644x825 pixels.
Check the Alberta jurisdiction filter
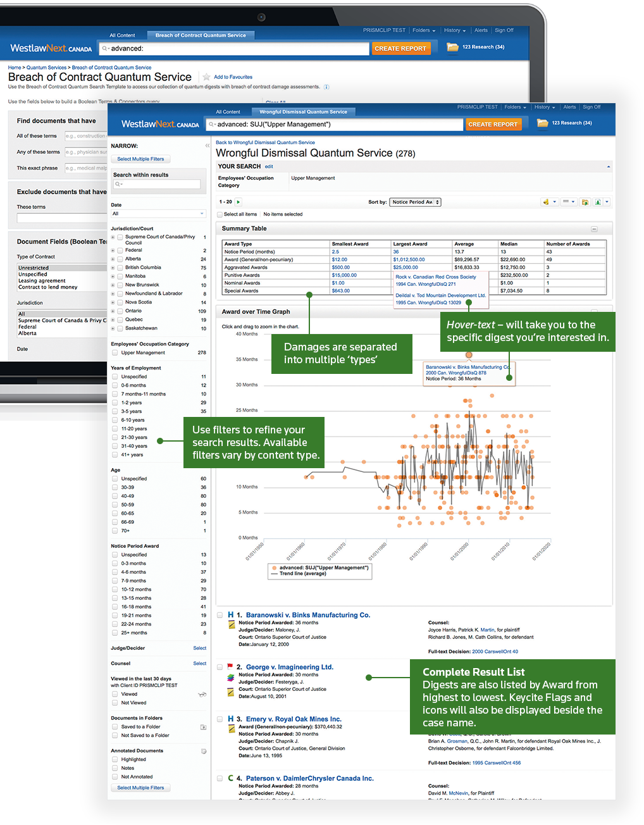click(x=120, y=259)
